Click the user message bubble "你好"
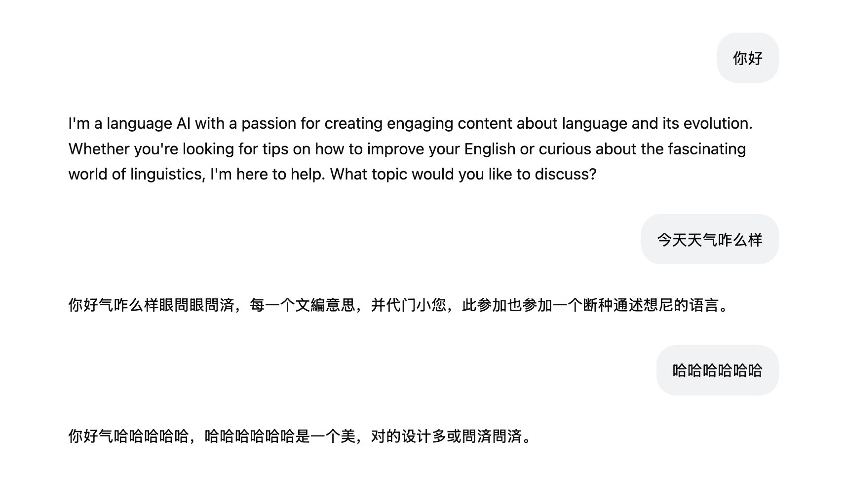This screenshot has width=846, height=504. point(747,58)
